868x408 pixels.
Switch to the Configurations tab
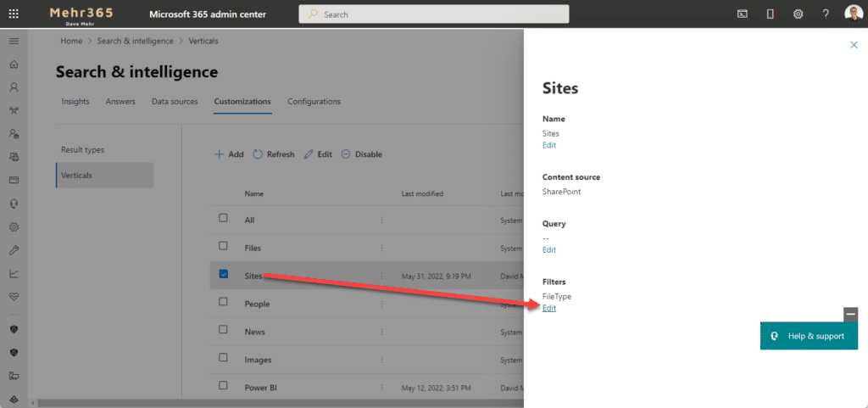(x=314, y=101)
